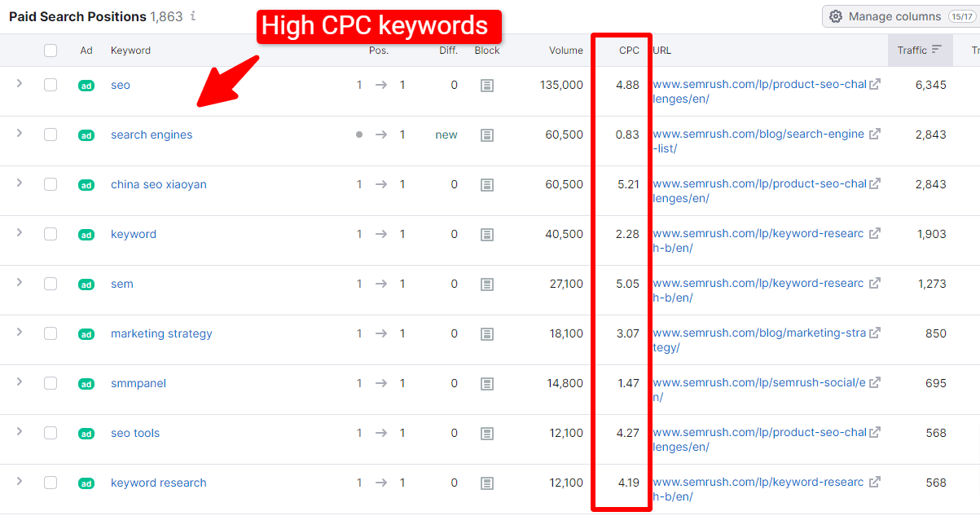Open SERP block icon for keyword research row
The width and height of the screenshot is (980, 516).
487,483
